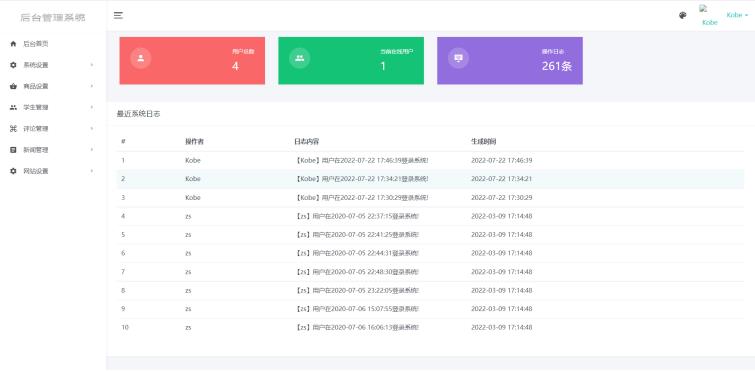Image resolution: width=755 pixels, height=371 pixels.
Task: Click the people icon for 学生管理
Action: 13,107
